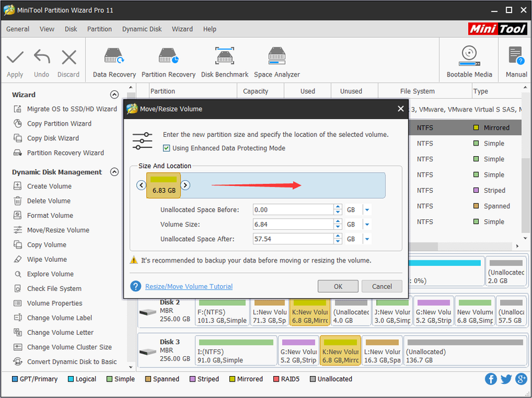Image resolution: width=532 pixels, height=398 pixels.
Task: Select Create Volume in the sidebar
Action: pos(43,186)
